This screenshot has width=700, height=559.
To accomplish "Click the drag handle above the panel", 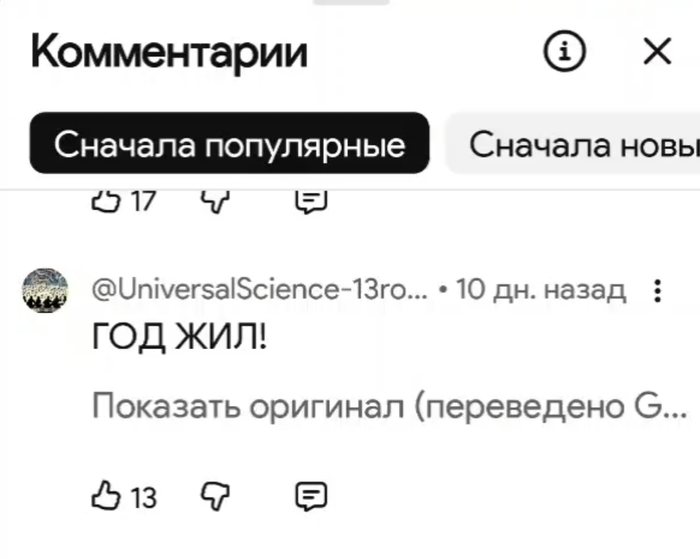I will [350, 3].
